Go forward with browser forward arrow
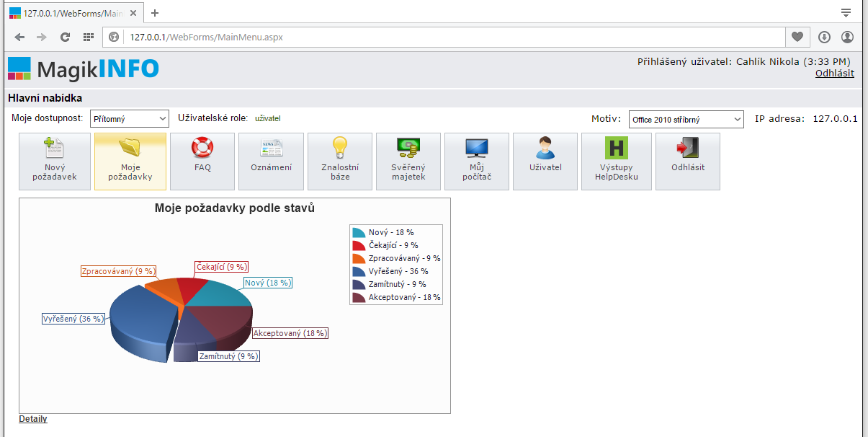This screenshot has height=437, width=868. (x=42, y=37)
